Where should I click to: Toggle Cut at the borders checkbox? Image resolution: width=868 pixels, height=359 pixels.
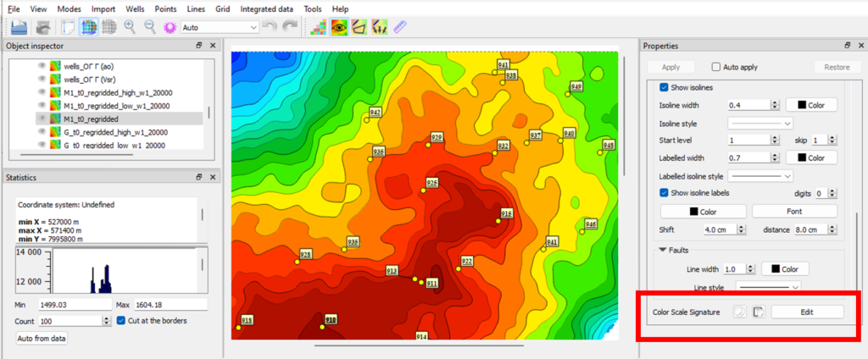121,321
